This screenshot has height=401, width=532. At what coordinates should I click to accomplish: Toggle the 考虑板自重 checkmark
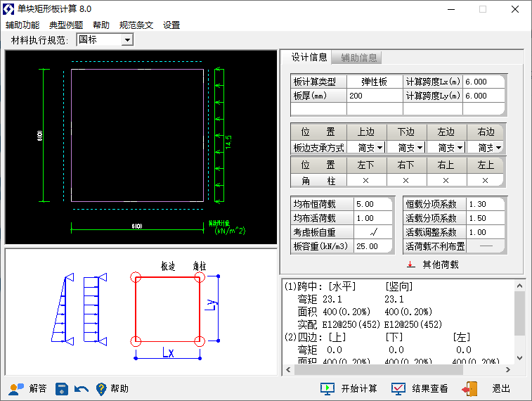(x=373, y=232)
